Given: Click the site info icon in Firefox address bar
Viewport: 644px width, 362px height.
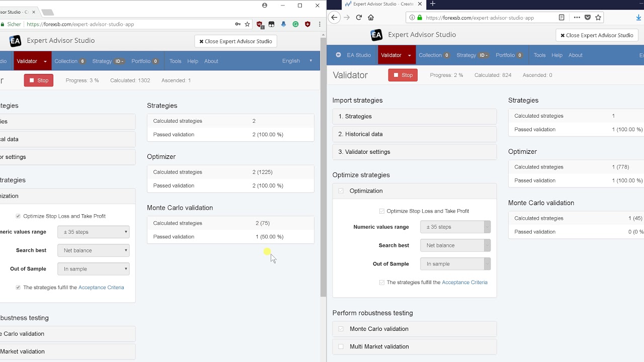Looking at the screenshot, I should (x=412, y=18).
